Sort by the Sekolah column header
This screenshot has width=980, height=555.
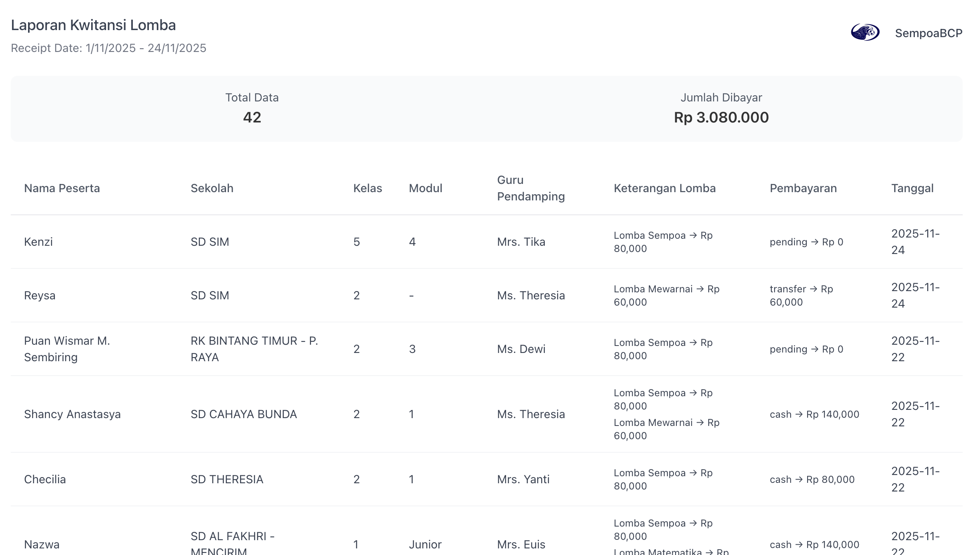[x=212, y=188]
